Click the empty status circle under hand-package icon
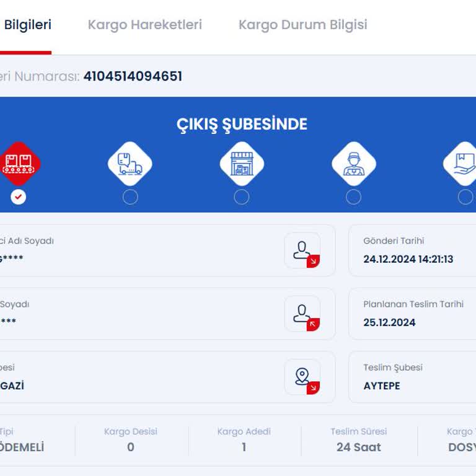476x476 pixels. click(465, 197)
